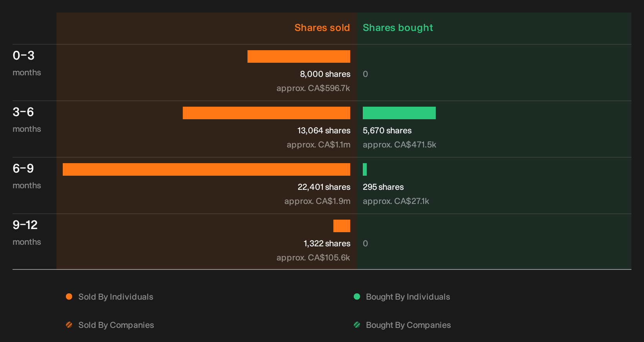Click the 8,000 shares value
Screen dimensions: 644x342
[x=325, y=74]
